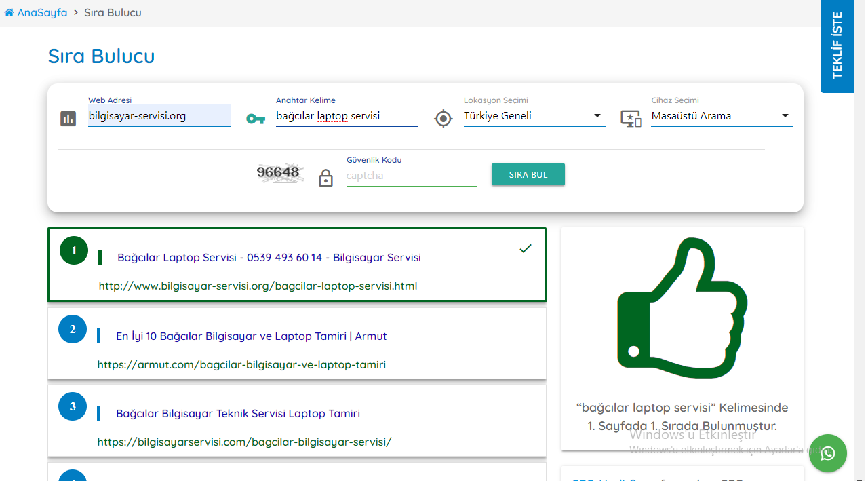Screen dimensions: 868x481
Task: Click the location target icon
Action: pos(443,119)
